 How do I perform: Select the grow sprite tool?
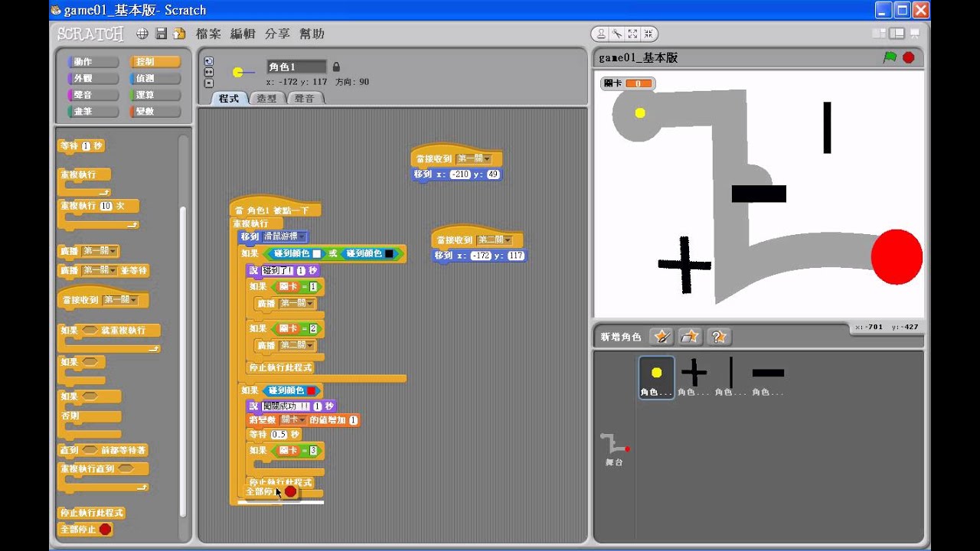(x=632, y=34)
